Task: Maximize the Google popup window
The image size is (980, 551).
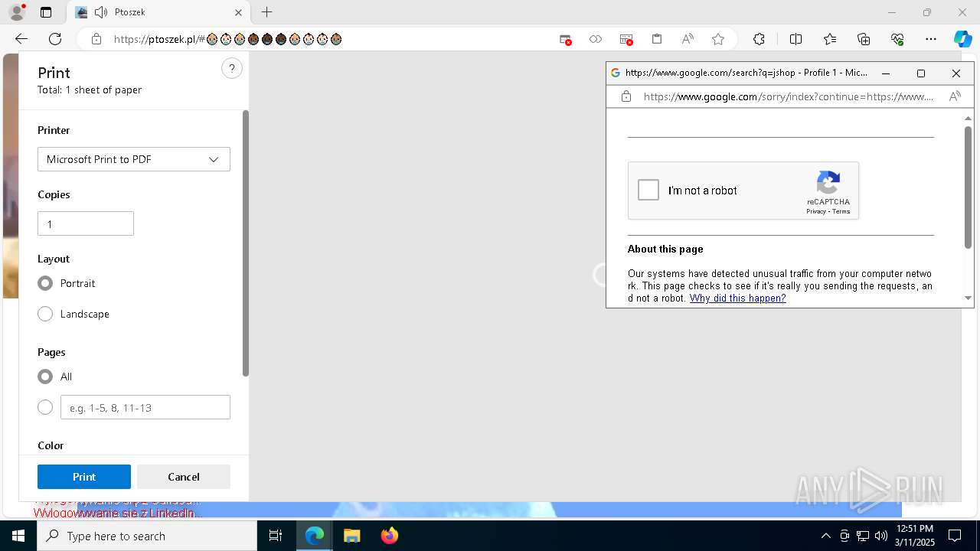Action: (921, 73)
